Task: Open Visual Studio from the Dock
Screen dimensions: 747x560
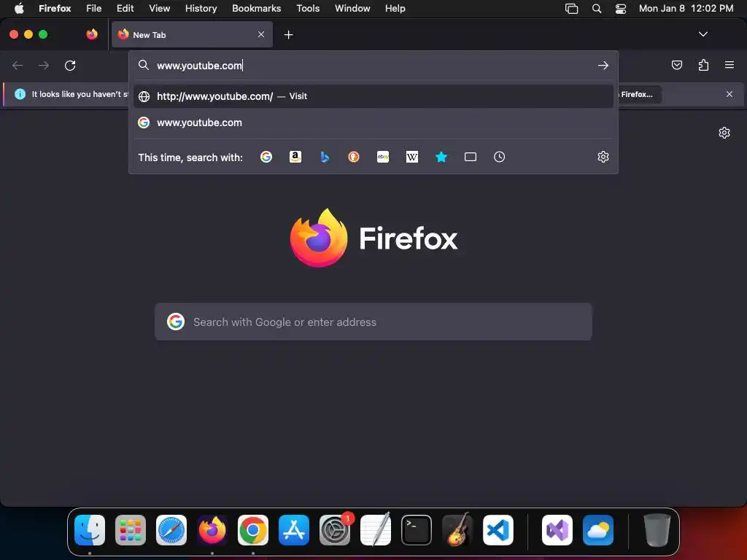Action: pyautogui.click(x=557, y=530)
